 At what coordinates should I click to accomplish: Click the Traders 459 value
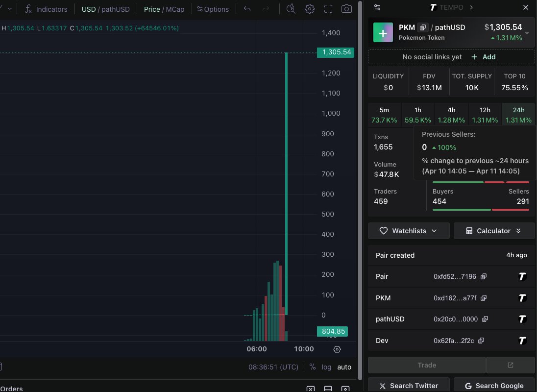point(381,201)
